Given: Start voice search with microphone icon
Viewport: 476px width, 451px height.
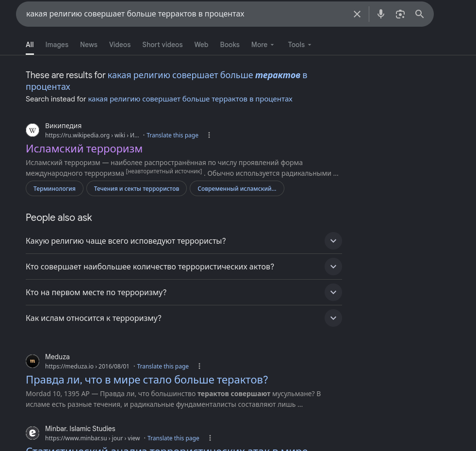Looking at the screenshot, I should (381, 14).
